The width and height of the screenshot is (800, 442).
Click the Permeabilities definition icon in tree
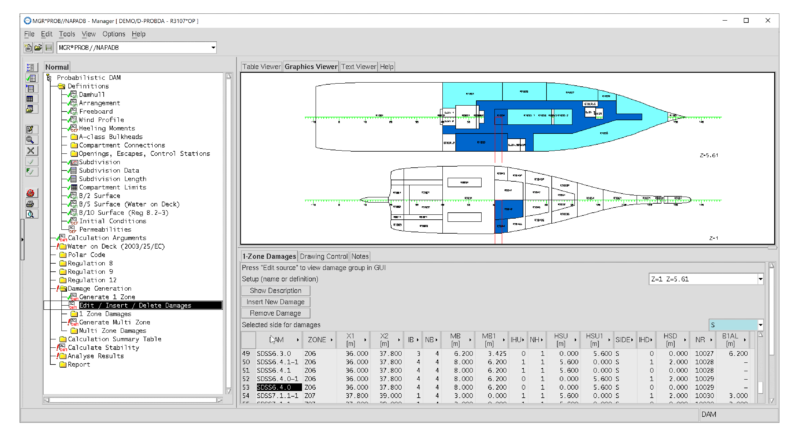pyautogui.click(x=72, y=230)
